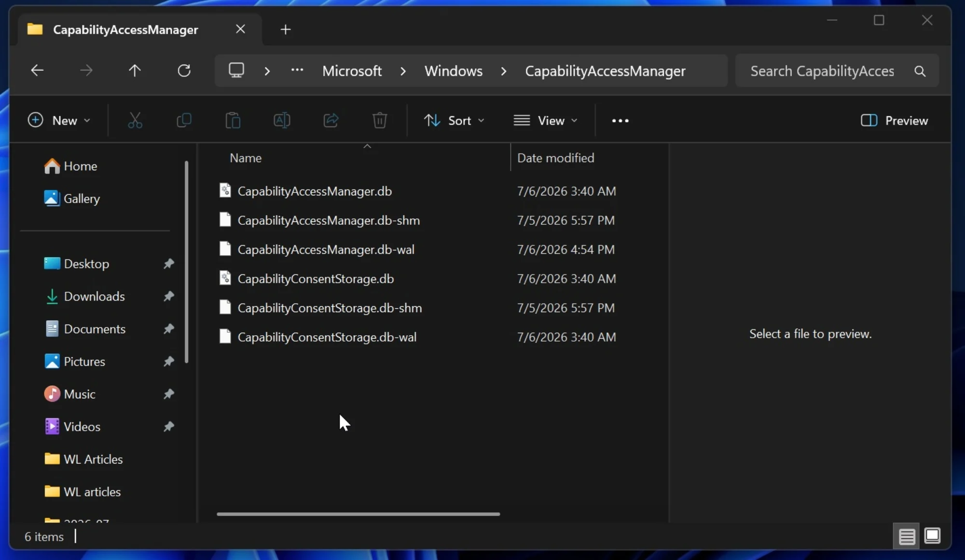Open Gallery in the navigation pane

[x=72, y=198]
